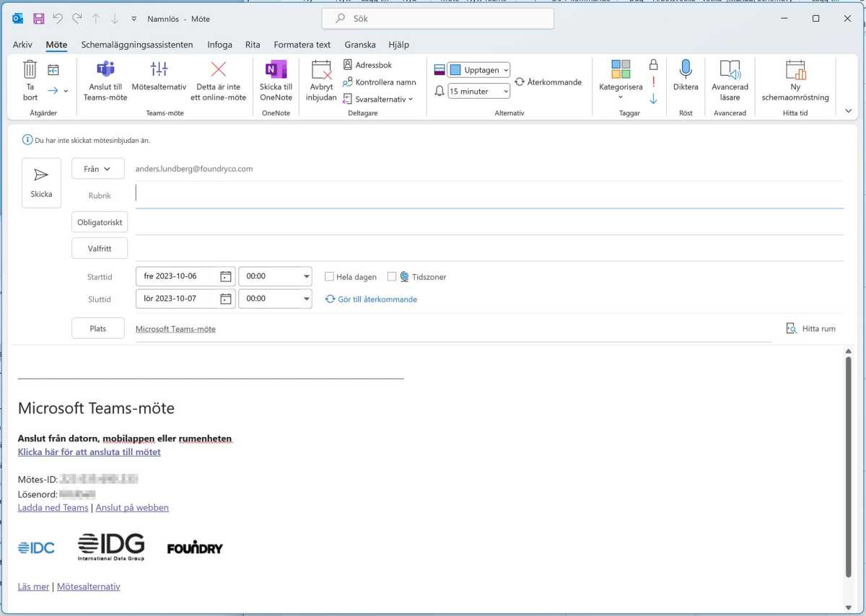Click Hitta rum

click(811, 328)
